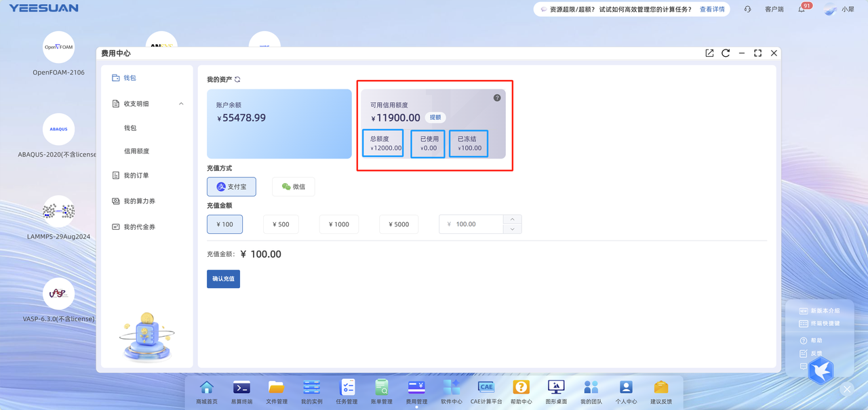Open 帮助中心 from the dock
Image resolution: width=868 pixels, height=410 pixels.
pyautogui.click(x=521, y=392)
